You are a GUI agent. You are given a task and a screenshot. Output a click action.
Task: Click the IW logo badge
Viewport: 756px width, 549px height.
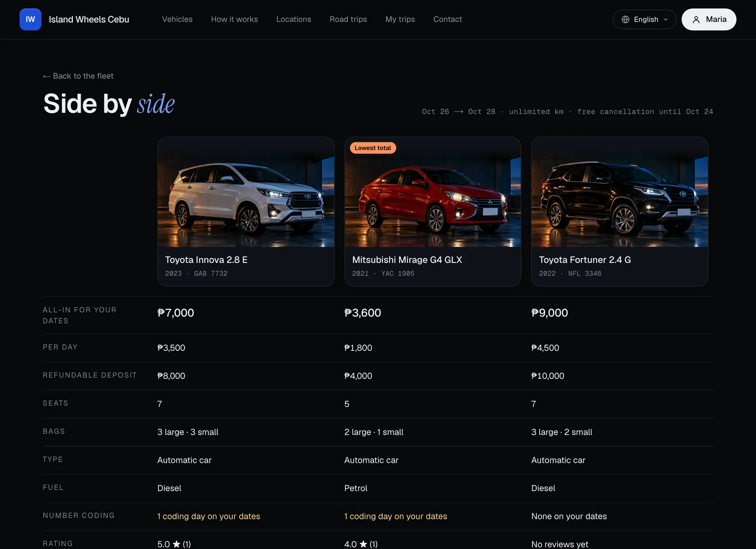[30, 19]
